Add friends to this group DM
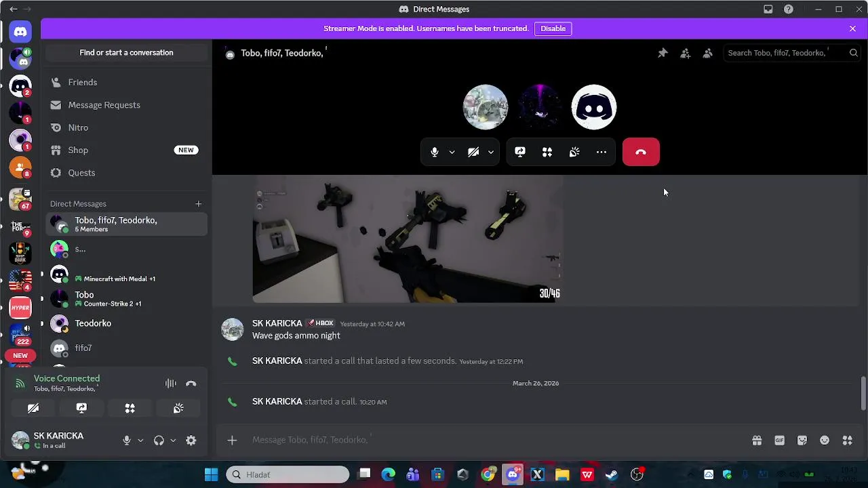Viewport: 868px width, 488px height. click(x=685, y=53)
